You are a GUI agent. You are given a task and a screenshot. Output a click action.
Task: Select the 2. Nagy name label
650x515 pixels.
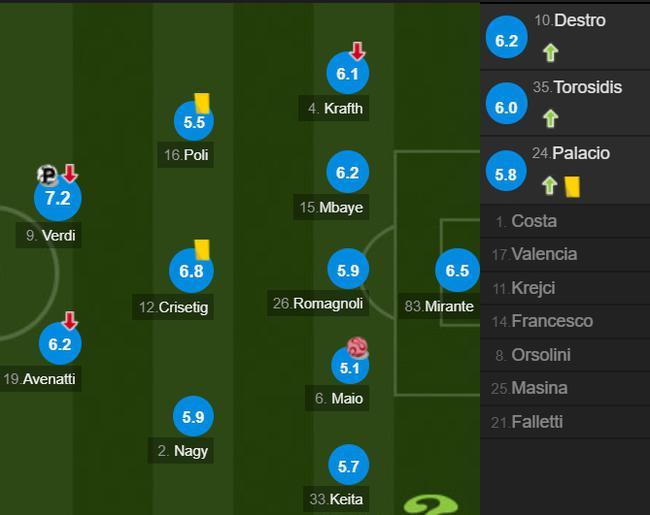tap(181, 450)
